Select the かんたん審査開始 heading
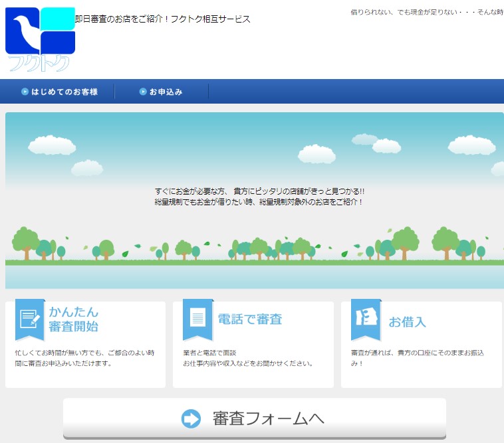 pos(73,319)
